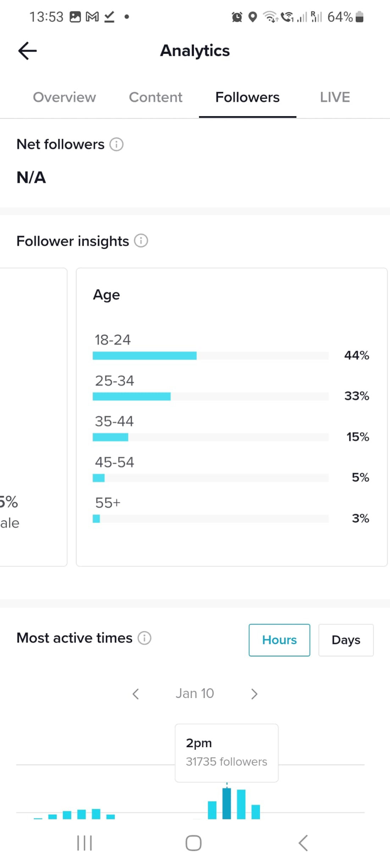Switch to the Overview tab
390x868 pixels.
pyautogui.click(x=65, y=97)
